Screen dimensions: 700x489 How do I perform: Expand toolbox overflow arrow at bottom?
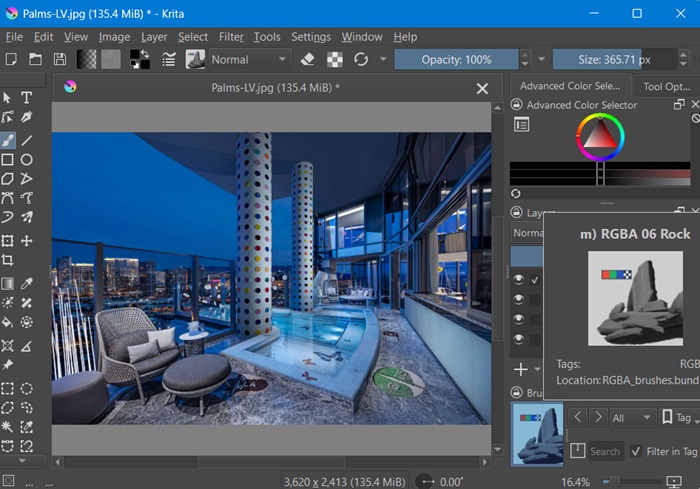[x=22, y=460]
